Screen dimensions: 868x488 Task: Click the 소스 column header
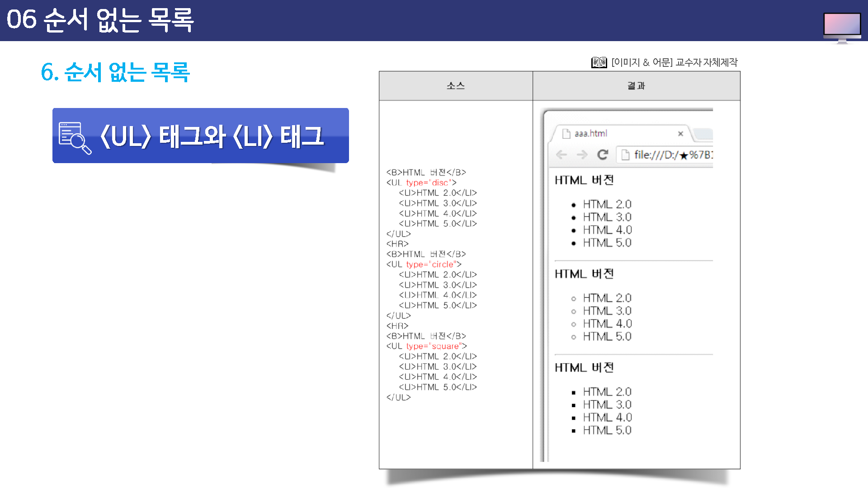click(456, 86)
